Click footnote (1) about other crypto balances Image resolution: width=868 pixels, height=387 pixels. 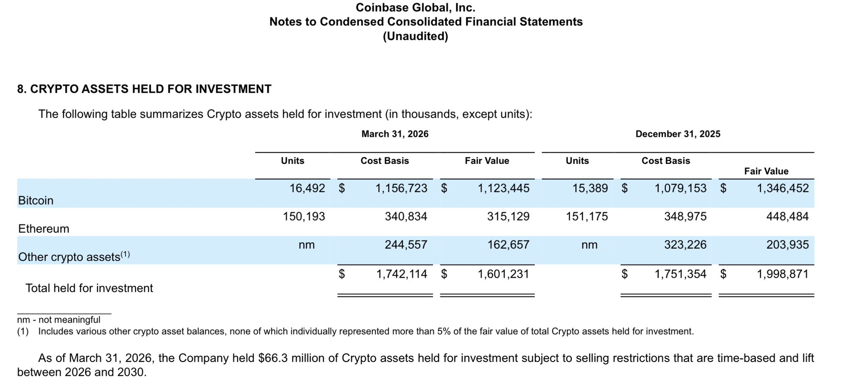pos(355,332)
